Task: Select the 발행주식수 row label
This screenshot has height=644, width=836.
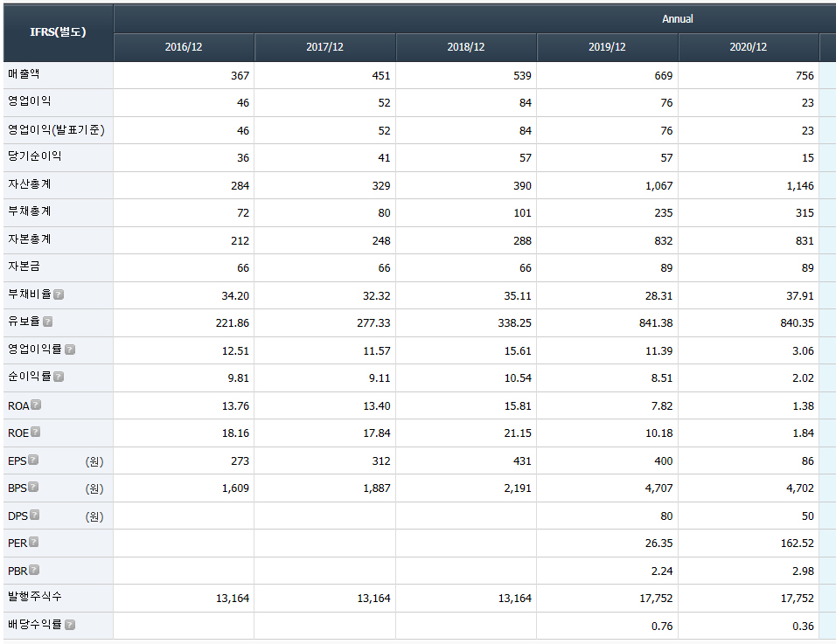Action: (35, 597)
